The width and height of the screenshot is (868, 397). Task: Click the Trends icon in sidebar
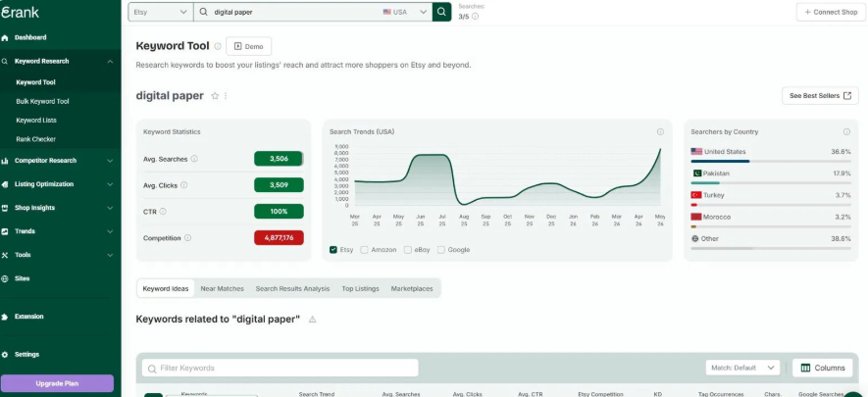click(5, 231)
